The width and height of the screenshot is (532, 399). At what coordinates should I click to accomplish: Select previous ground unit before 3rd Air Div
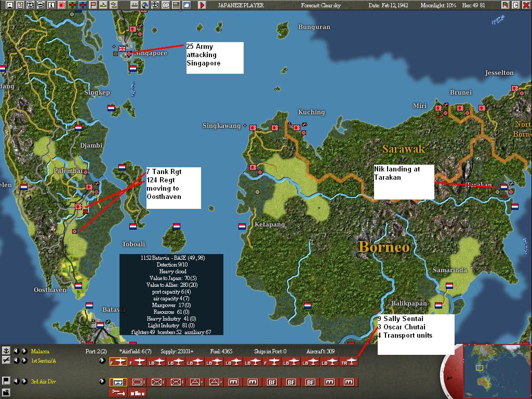[x=16, y=381]
